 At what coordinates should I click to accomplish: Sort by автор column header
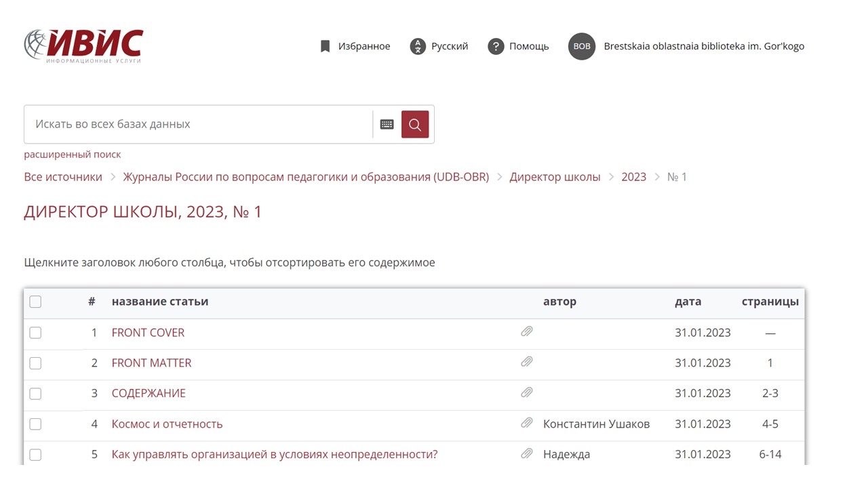point(559,302)
